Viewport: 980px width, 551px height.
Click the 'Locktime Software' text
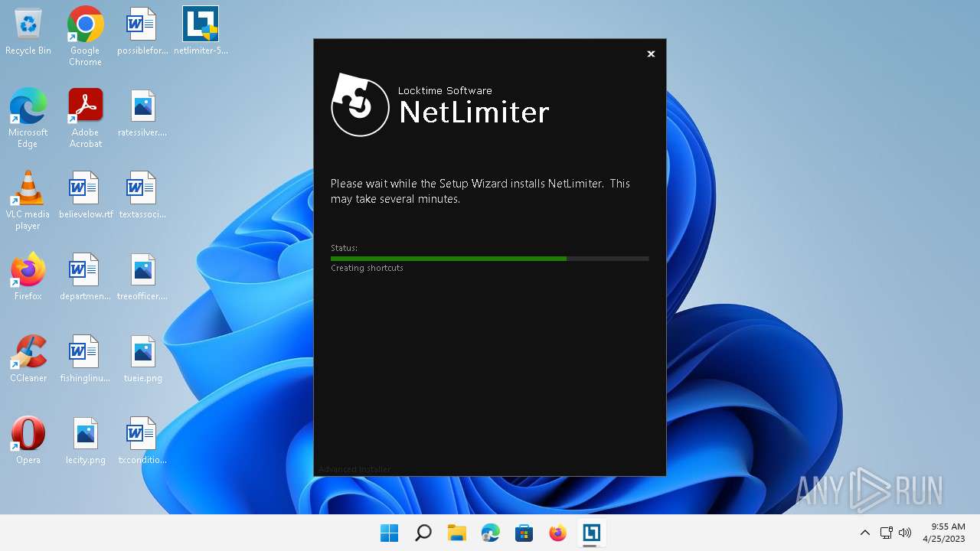coord(445,90)
